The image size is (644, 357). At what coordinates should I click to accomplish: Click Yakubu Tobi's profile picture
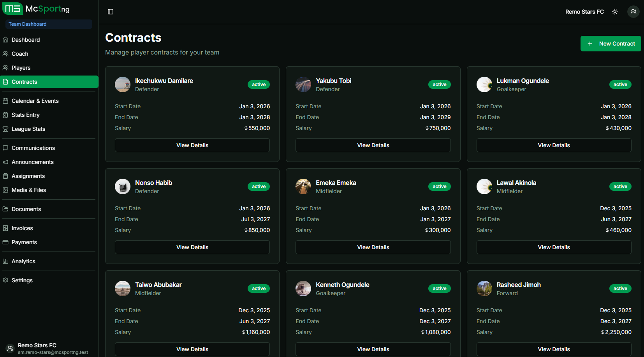click(x=303, y=84)
